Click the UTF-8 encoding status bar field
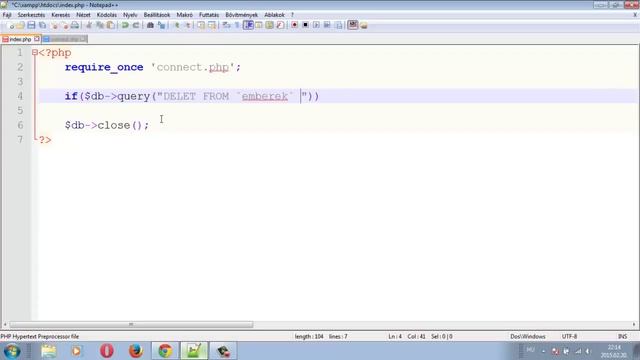The width and height of the screenshot is (640, 360). coord(569,337)
